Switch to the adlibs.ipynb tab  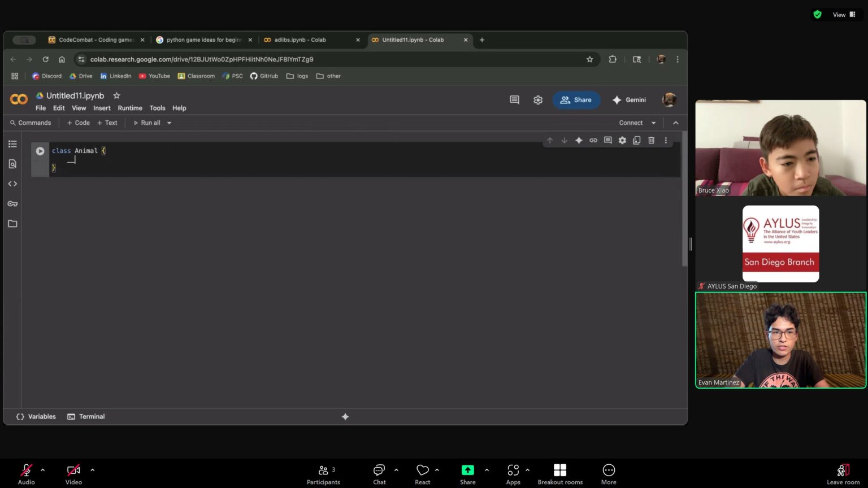[311, 40]
